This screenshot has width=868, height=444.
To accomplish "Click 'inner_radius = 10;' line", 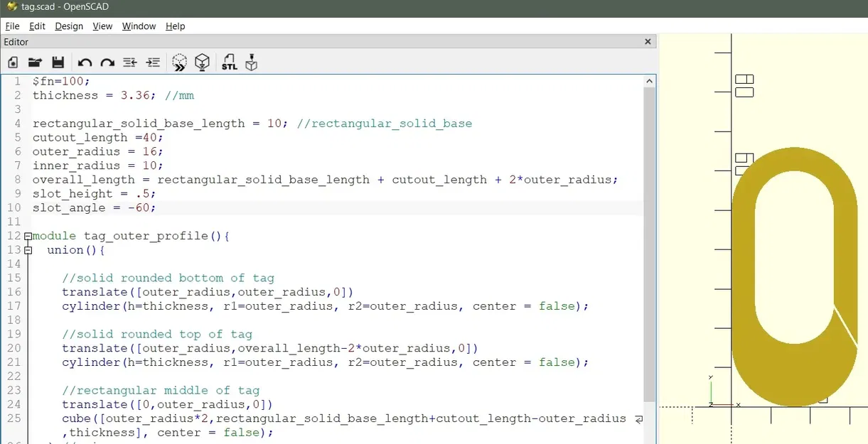I will click(98, 166).
